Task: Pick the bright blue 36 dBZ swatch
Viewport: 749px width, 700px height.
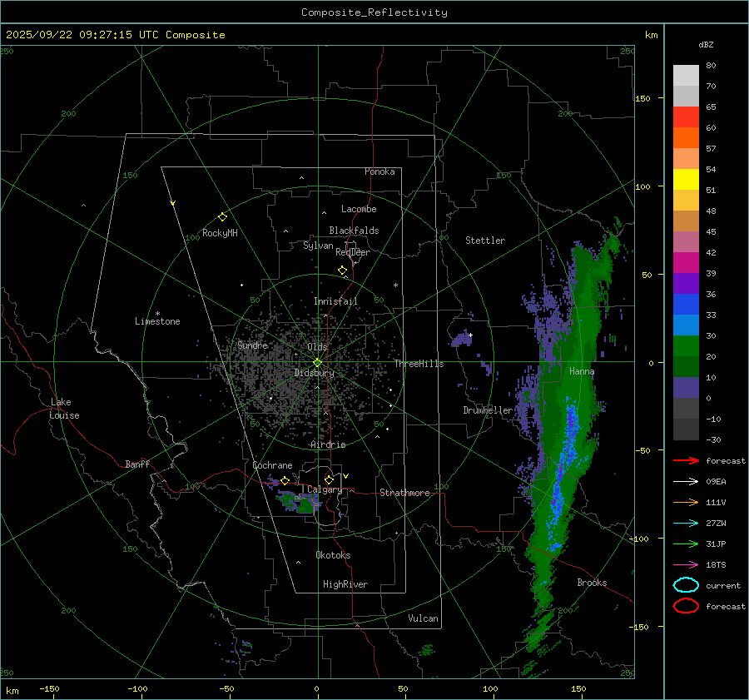Action: pos(686,305)
